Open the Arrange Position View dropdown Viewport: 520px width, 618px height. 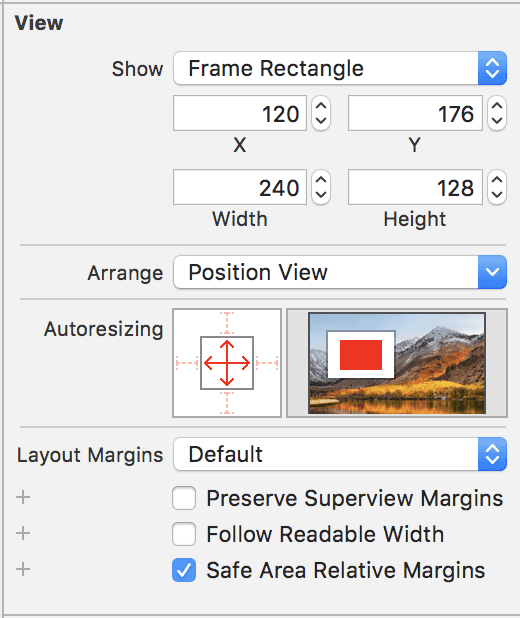pyautogui.click(x=340, y=272)
